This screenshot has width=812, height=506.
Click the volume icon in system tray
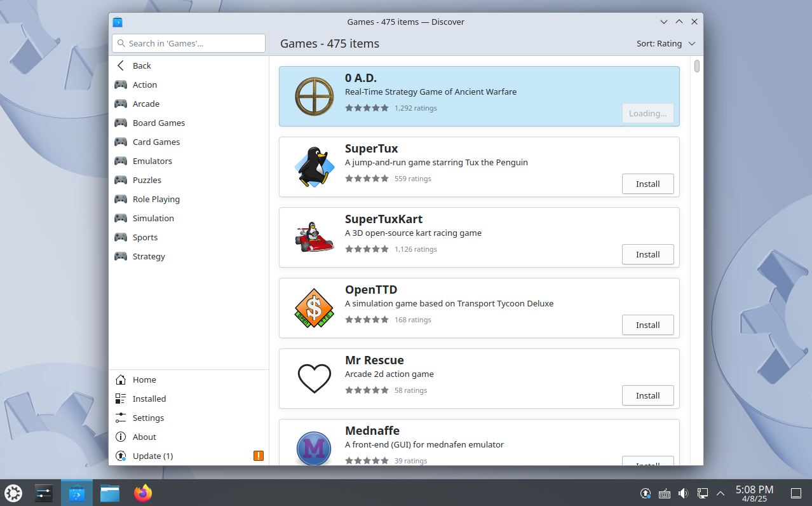coord(682,493)
